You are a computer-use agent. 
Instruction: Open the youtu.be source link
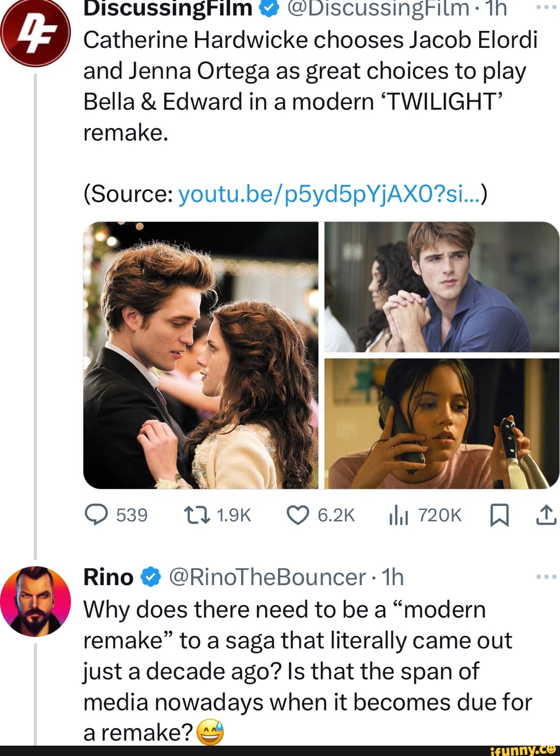click(329, 194)
